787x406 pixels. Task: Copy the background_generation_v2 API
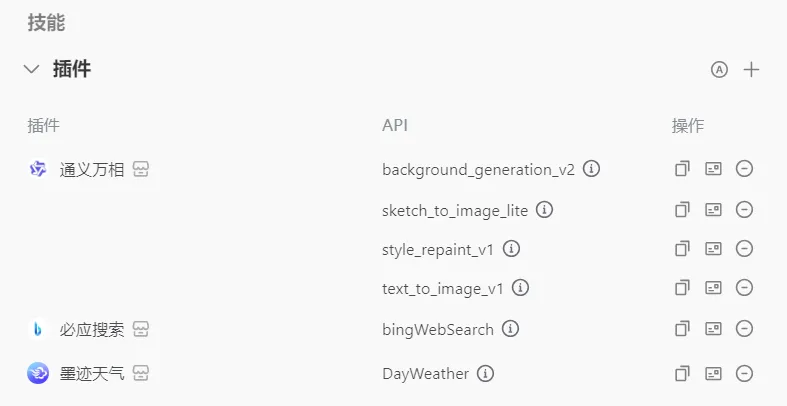(x=682, y=169)
